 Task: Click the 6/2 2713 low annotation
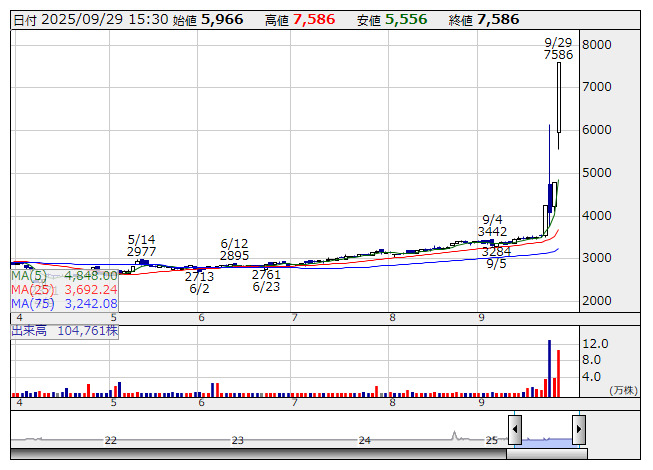pos(200,282)
